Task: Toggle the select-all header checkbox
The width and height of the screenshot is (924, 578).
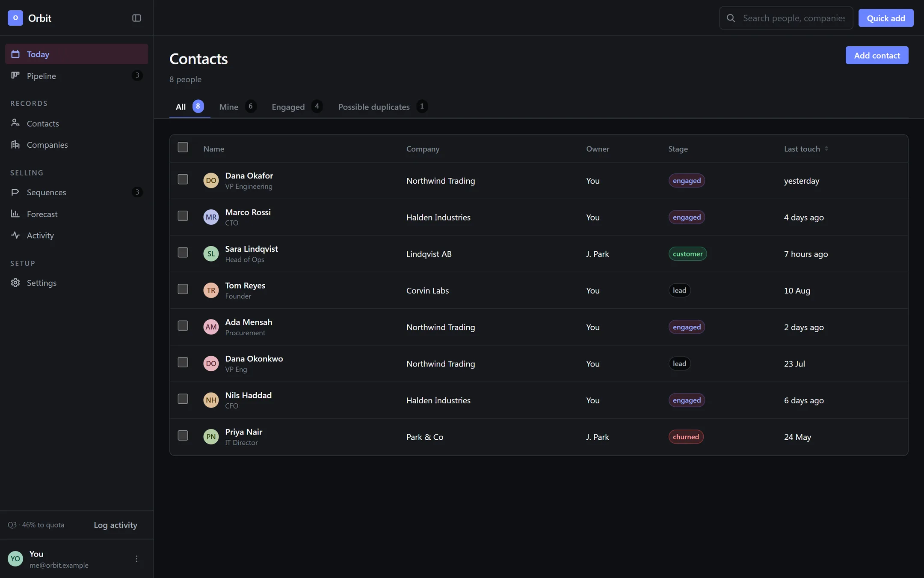Action: (x=183, y=147)
